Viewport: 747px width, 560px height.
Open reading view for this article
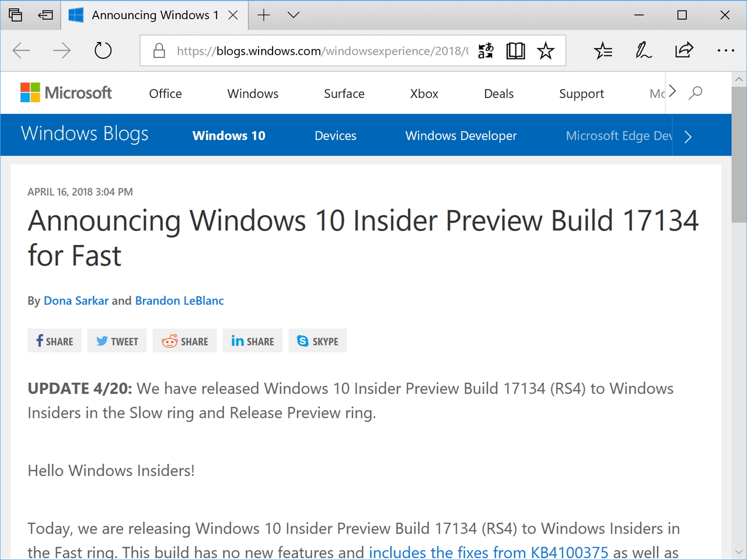click(515, 51)
